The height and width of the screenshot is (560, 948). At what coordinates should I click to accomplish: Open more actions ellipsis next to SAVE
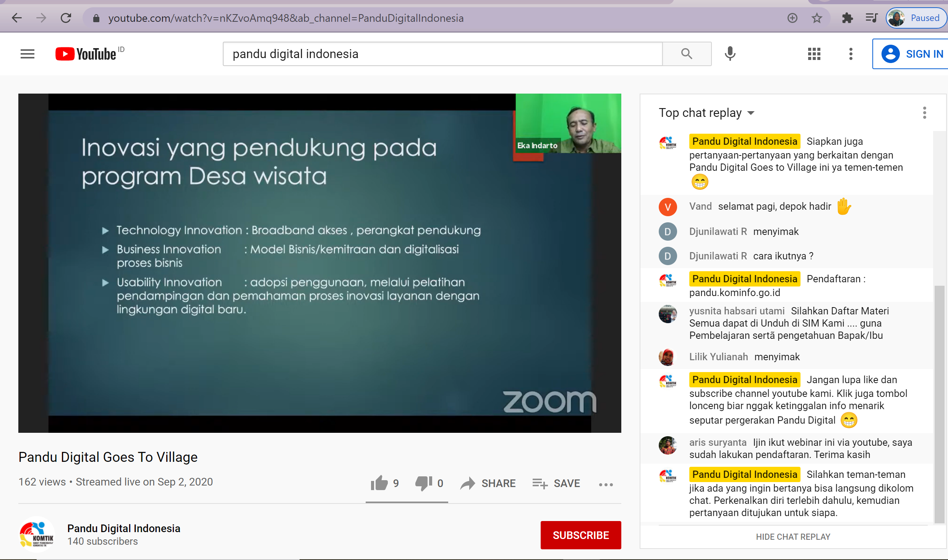(606, 484)
